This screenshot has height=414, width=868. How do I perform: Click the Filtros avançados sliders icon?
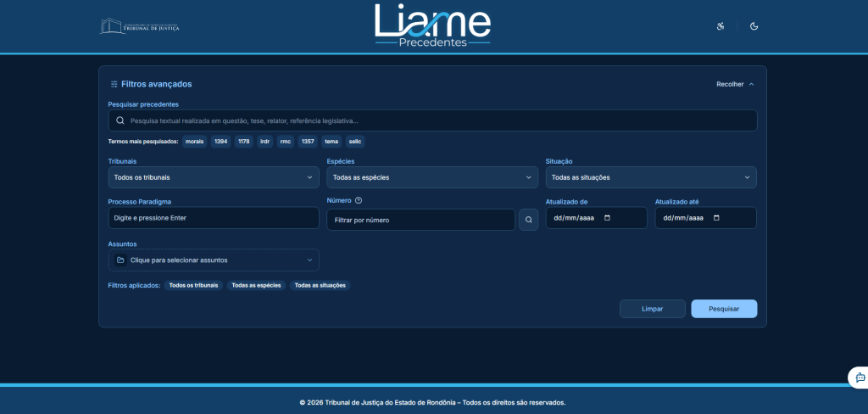[114, 84]
